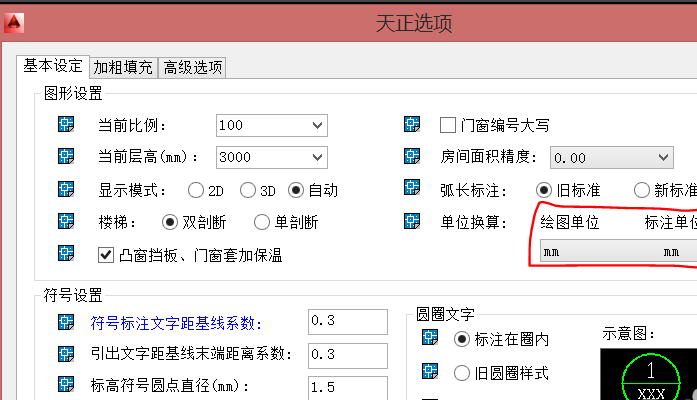Viewport: 697px width, 400px height.
Task: Click the icon beside 单位换算
Action: click(412, 221)
